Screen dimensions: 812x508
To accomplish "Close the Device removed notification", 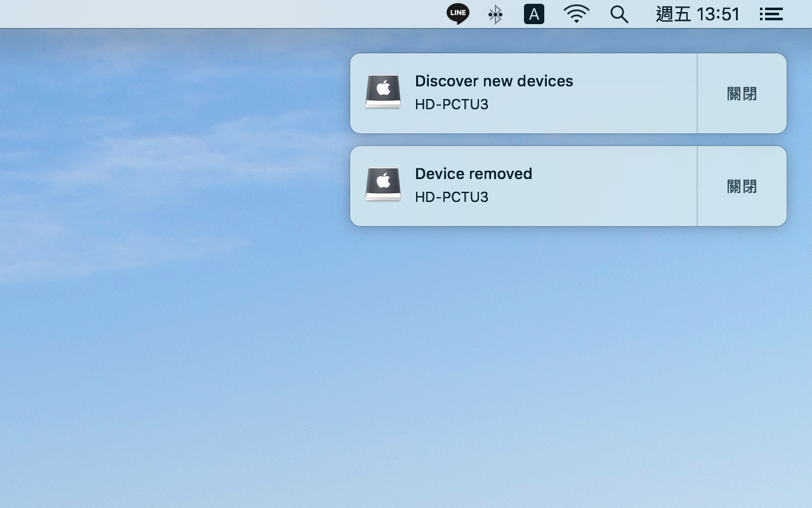I will pyautogui.click(x=742, y=186).
